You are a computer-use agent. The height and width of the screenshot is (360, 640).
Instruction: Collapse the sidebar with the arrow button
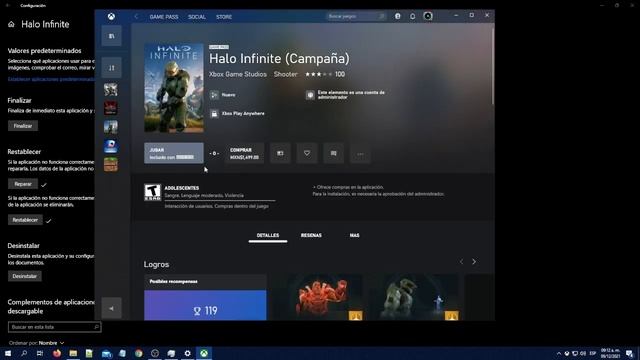(x=111, y=308)
